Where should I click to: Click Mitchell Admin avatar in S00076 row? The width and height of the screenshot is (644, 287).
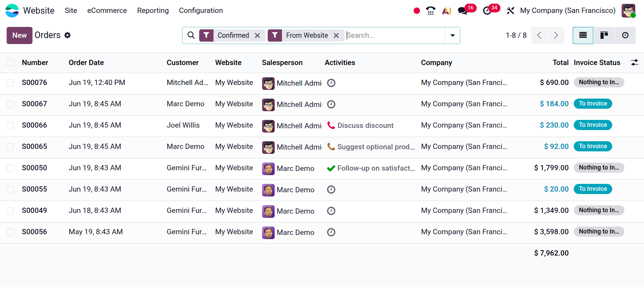268,84
